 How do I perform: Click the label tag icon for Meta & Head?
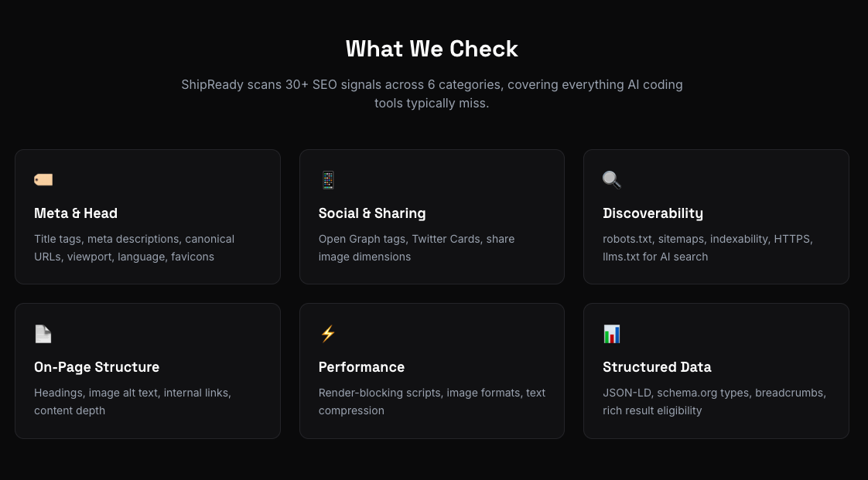[43, 180]
